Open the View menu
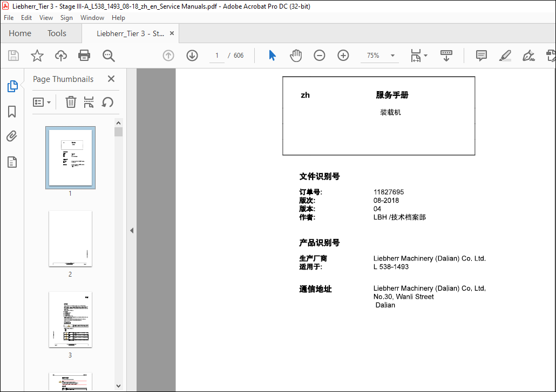The image size is (556, 392). (x=46, y=18)
